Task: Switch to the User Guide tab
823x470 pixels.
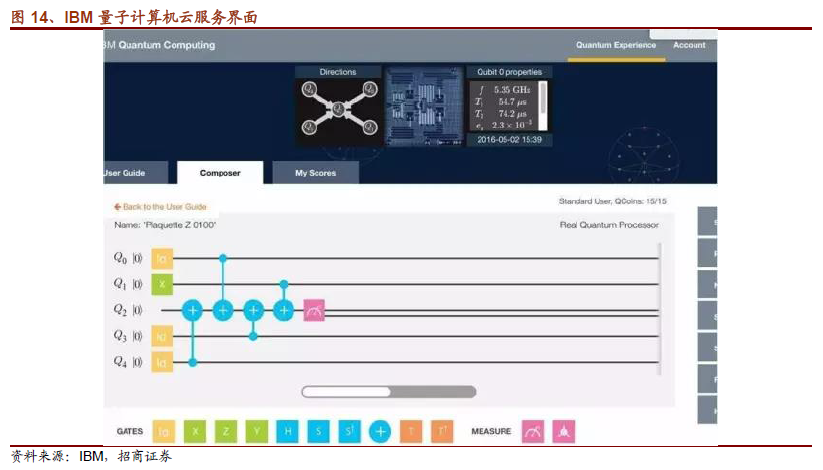Action: click(135, 173)
